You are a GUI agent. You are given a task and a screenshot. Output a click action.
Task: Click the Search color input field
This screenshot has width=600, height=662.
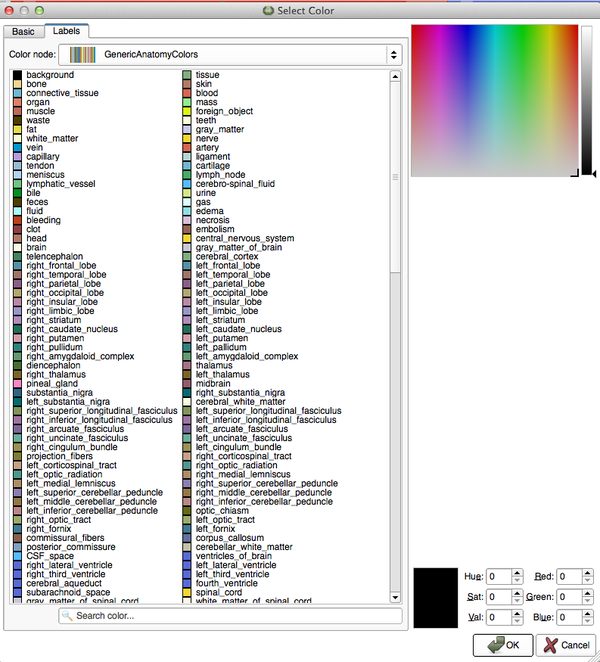coord(230,616)
